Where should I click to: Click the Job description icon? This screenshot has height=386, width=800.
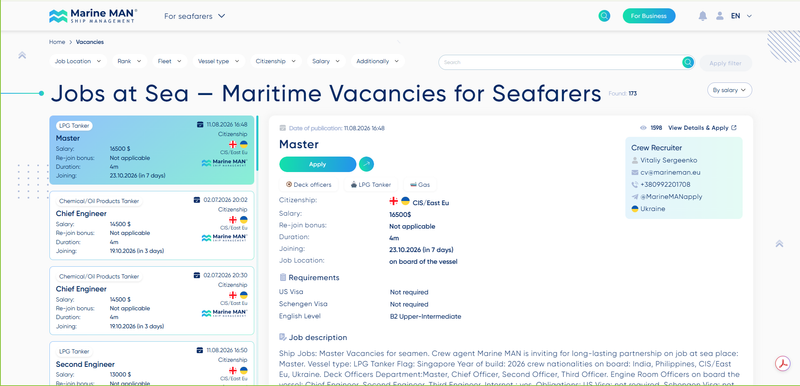pyautogui.click(x=283, y=337)
